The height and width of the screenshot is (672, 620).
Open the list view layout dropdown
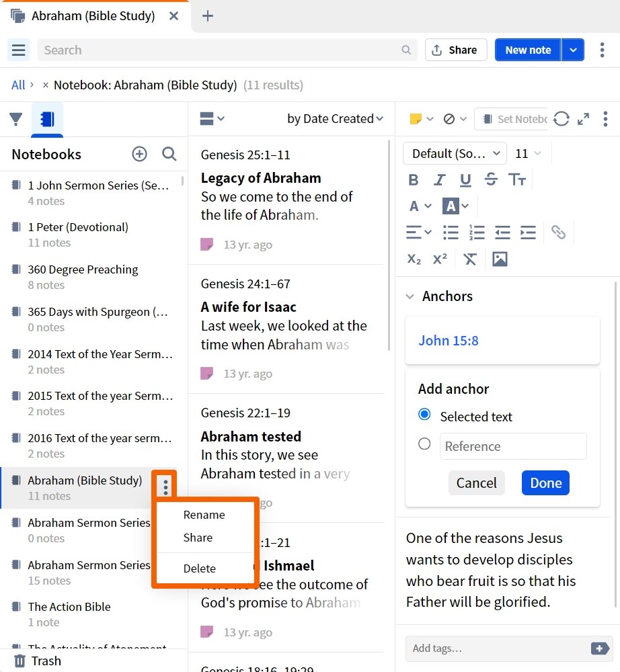(x=212, y=119)
